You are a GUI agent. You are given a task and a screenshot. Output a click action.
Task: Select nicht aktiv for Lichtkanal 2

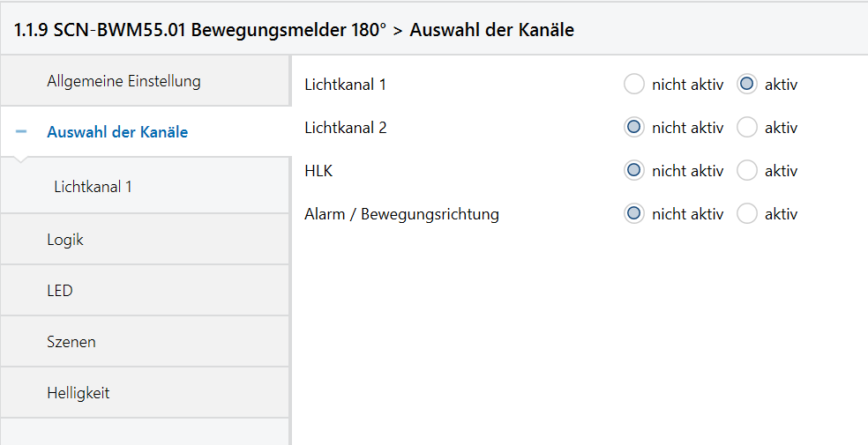click(634, 128)
